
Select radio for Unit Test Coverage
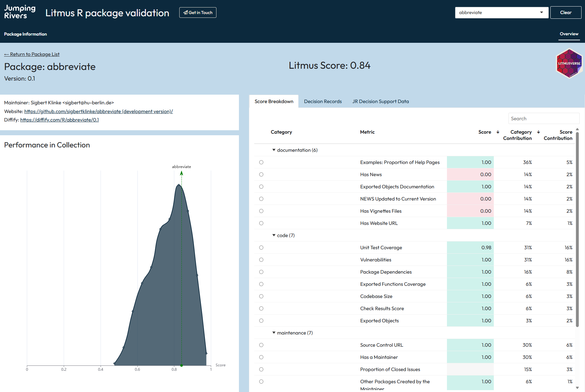(x=261, y=248)
